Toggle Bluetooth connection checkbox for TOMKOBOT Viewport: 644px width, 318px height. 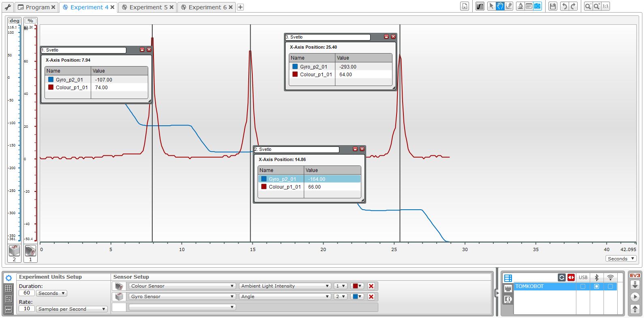point(597,286)
